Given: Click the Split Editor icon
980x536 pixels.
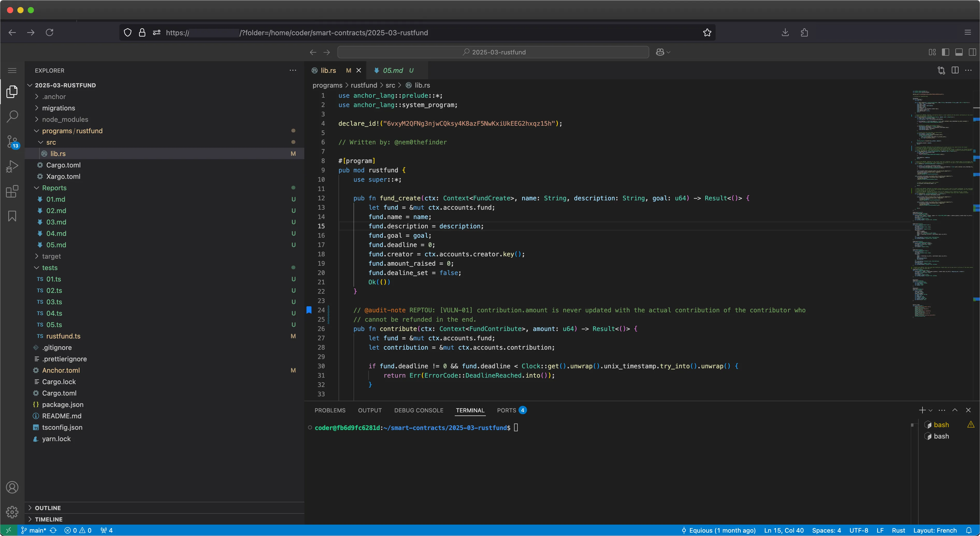Looking at the screenshot, I should coord(955,70).
